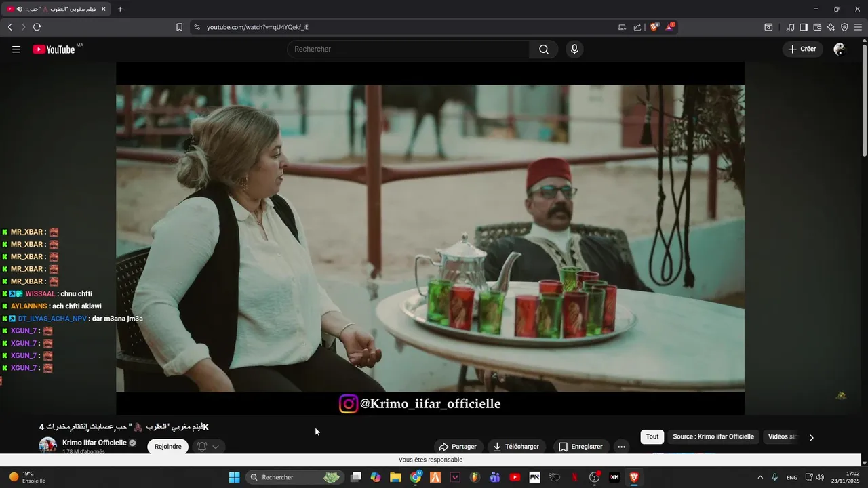Click WISSAAL's chat message 'chnu chfti'
Image resolution: width=868 pixels, height=488 pixels.
pyautogui.click(x=76, y=294)
